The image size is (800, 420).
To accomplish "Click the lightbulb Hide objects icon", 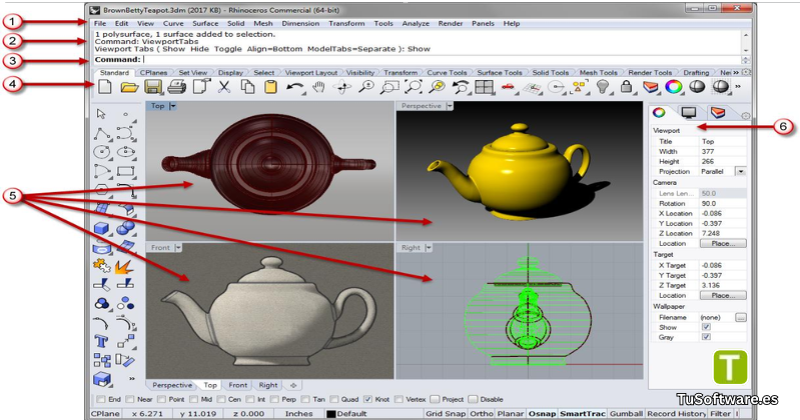I will (x=603, y=87).
